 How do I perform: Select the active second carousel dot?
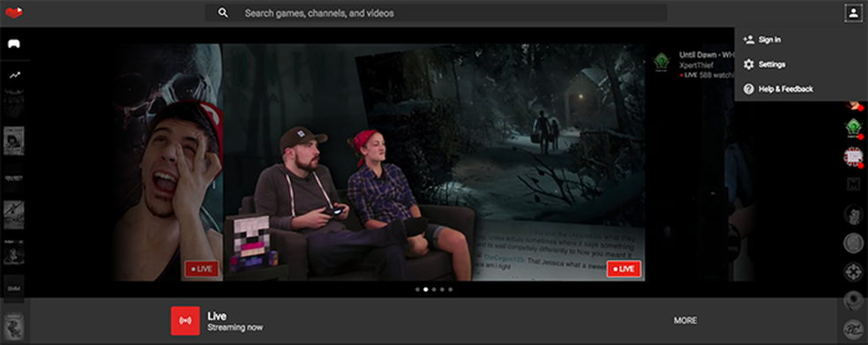coord(426,289)
